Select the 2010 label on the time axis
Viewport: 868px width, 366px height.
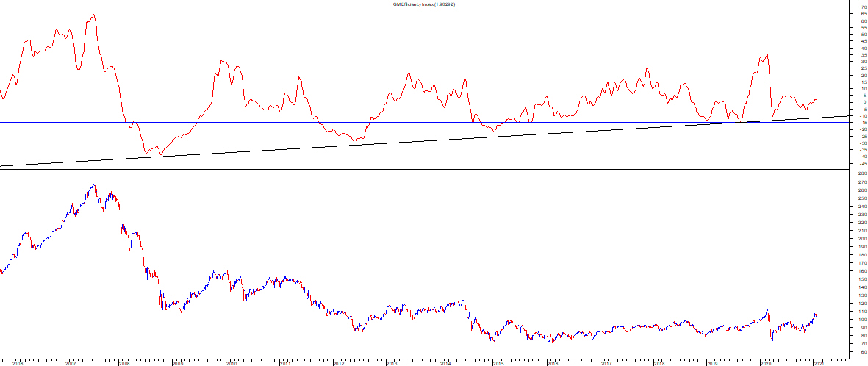(x=231, y=363)
